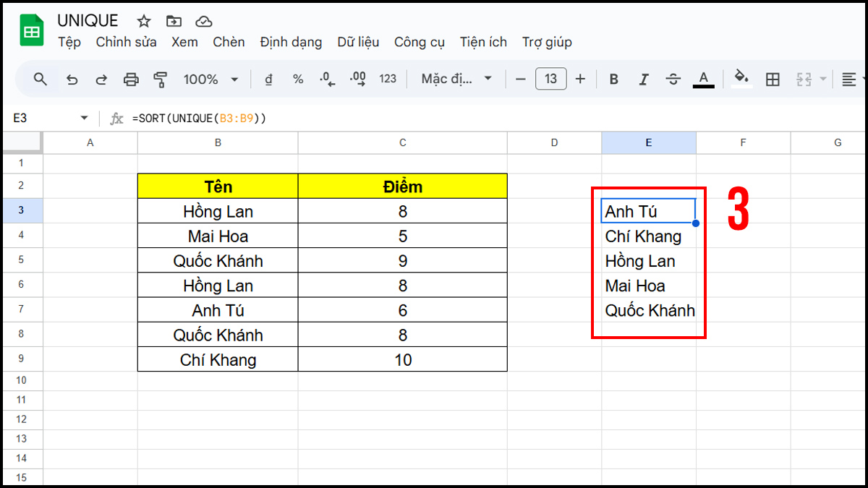The height and width of the screenshot is (488, 868).
Task: Select the paint format tool
Action: [160, 80]
